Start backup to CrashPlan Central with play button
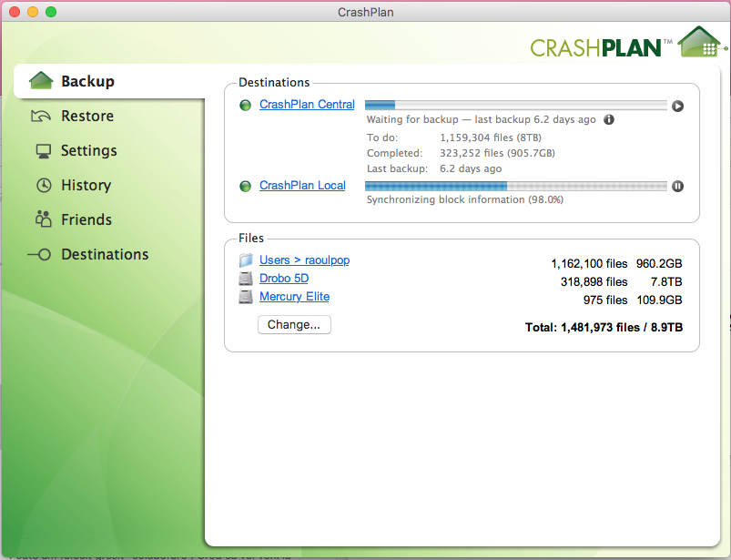Screen dimensions: 731x560 [x=677, y=106]
